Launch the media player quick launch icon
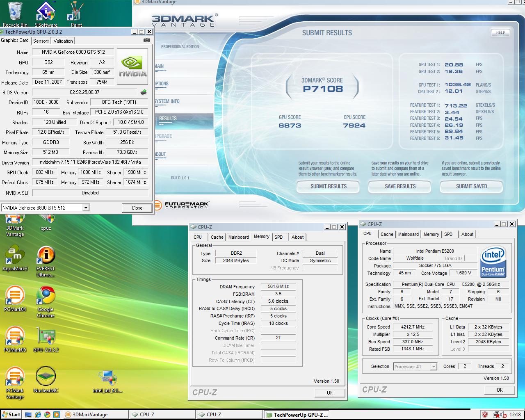 57,415
